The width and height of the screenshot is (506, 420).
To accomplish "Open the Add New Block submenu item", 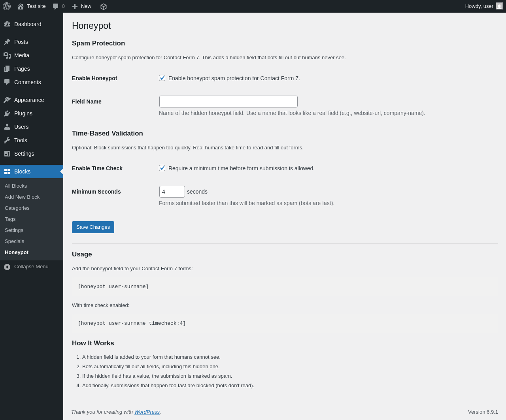I will click(22, 197).
